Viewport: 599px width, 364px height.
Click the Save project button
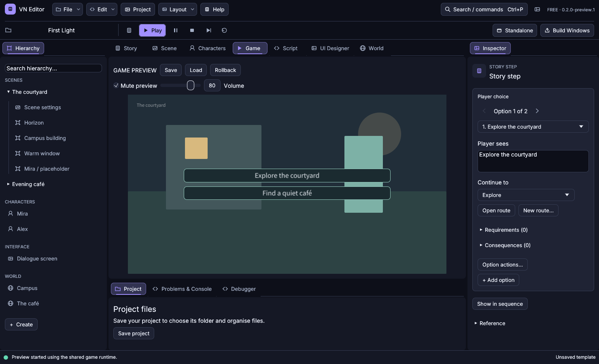tap(134, 333)
